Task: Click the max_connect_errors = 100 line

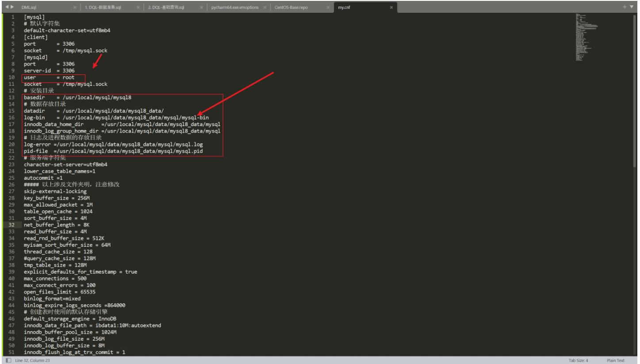Action: point(60,285)
